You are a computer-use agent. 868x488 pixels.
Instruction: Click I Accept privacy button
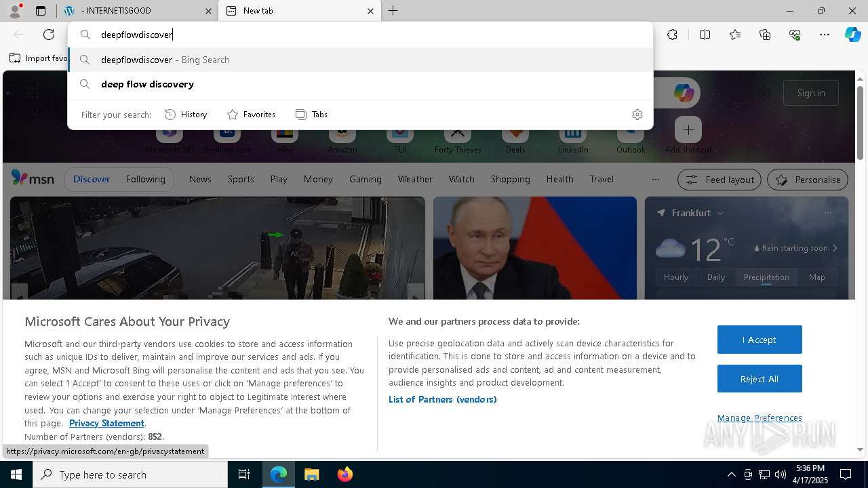[759, 340]
